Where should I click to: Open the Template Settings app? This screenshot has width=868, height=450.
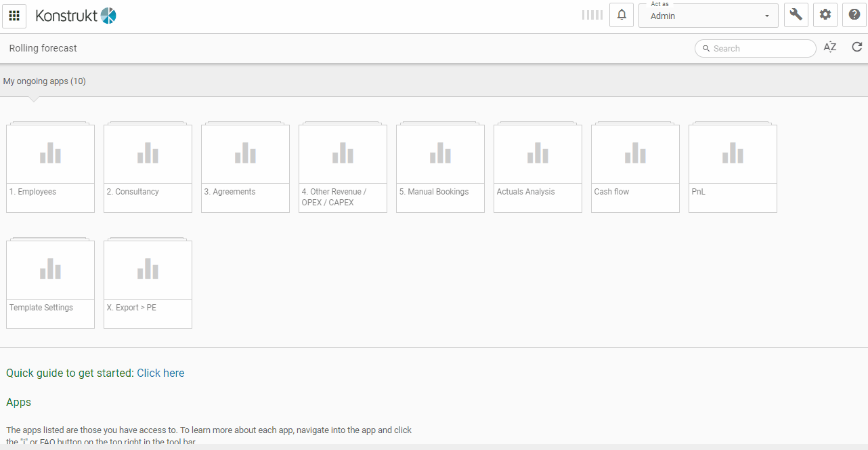click(x=50, y=284)
